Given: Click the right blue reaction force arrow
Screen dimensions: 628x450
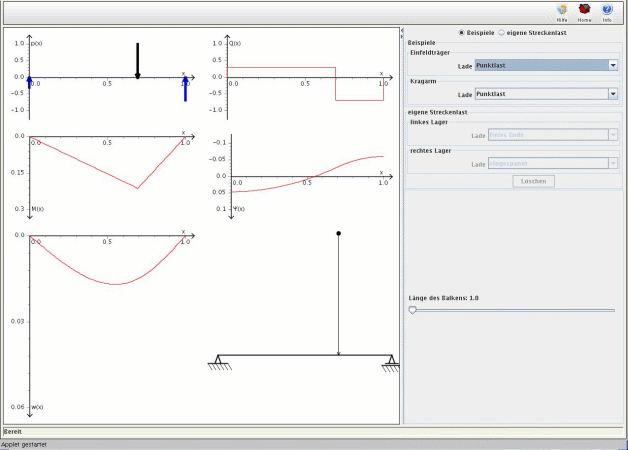Looking at the screenshot, I should tap(185, 88).
